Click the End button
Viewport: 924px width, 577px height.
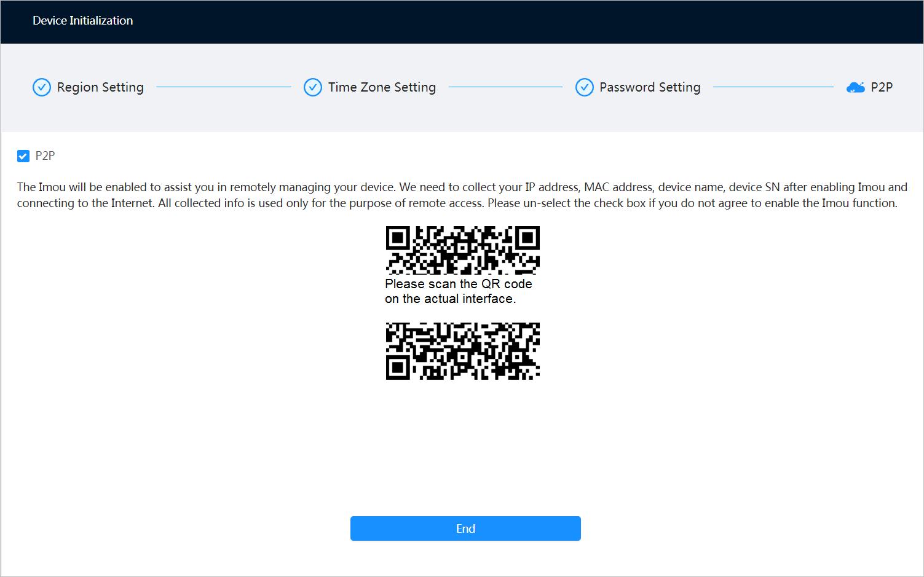click(465, 528)
